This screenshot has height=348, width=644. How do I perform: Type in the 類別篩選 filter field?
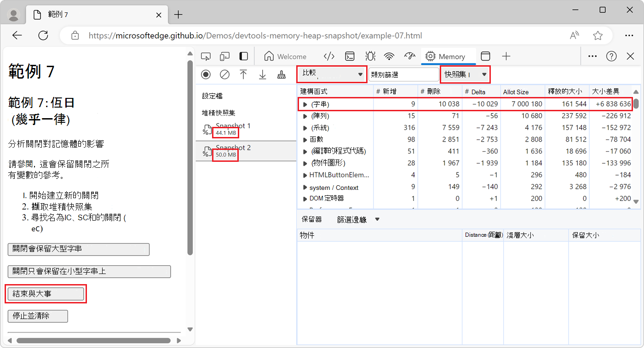coord(403,74)
